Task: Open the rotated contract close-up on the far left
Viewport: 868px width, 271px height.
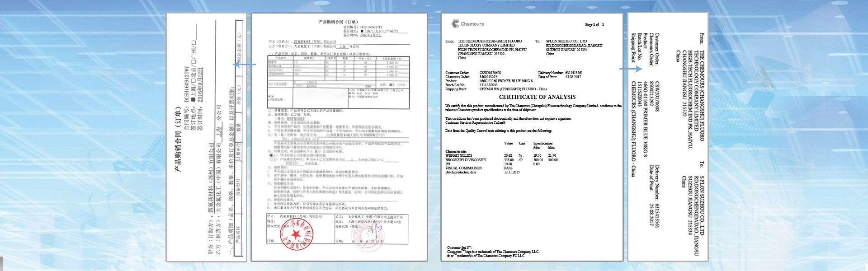Action: (206, 137)
